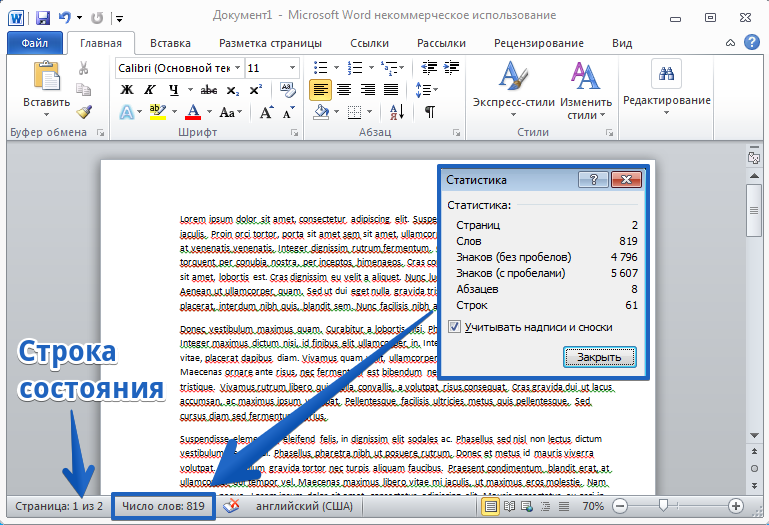Click the Закрыть button in Статистика dialog
The height and width of the screenshot is (525, 769).
tap(599, 357)
